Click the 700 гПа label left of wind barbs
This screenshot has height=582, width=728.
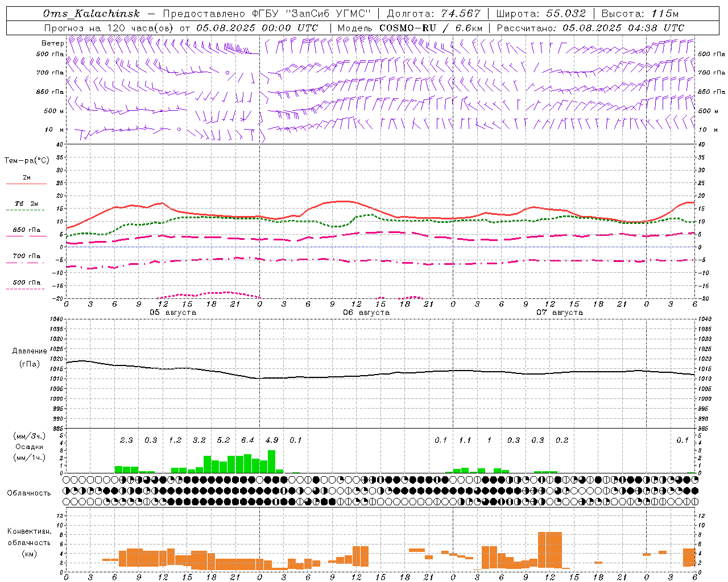50,73
